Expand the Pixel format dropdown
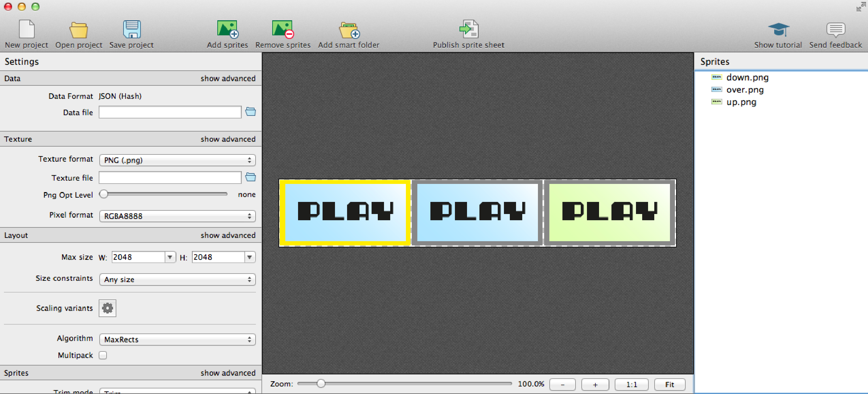868x394 pixels. coord(177,216)
